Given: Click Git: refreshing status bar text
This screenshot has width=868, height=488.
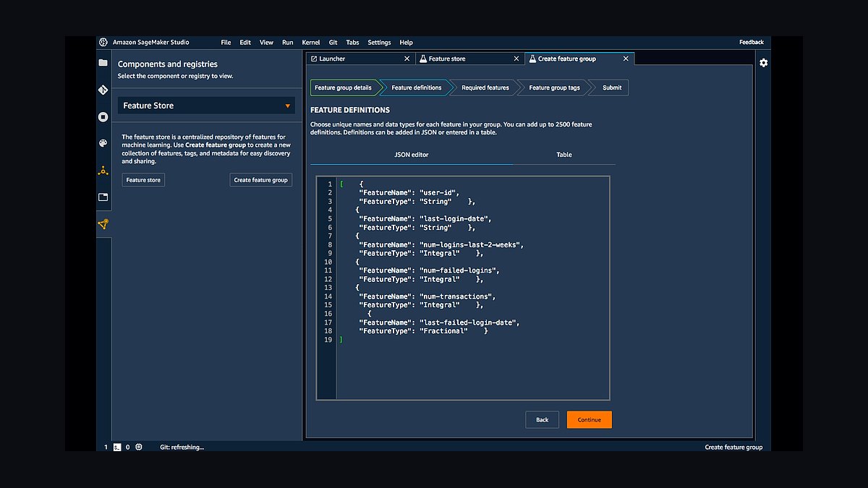Looking at the screenshot, I should click(182, 448).
